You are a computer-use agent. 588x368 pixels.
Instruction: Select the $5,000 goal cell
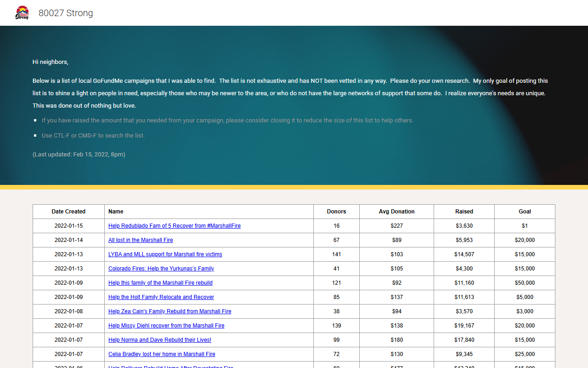[x=525, y=297]
